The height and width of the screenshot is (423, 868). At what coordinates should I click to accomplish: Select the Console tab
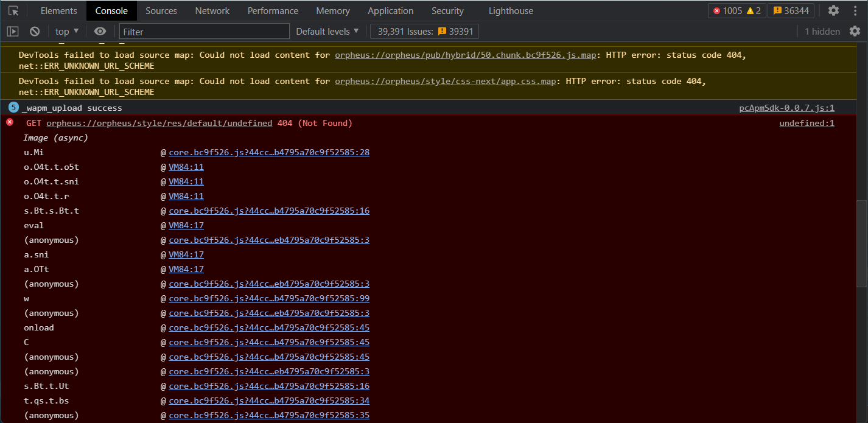tap(111, 10)
